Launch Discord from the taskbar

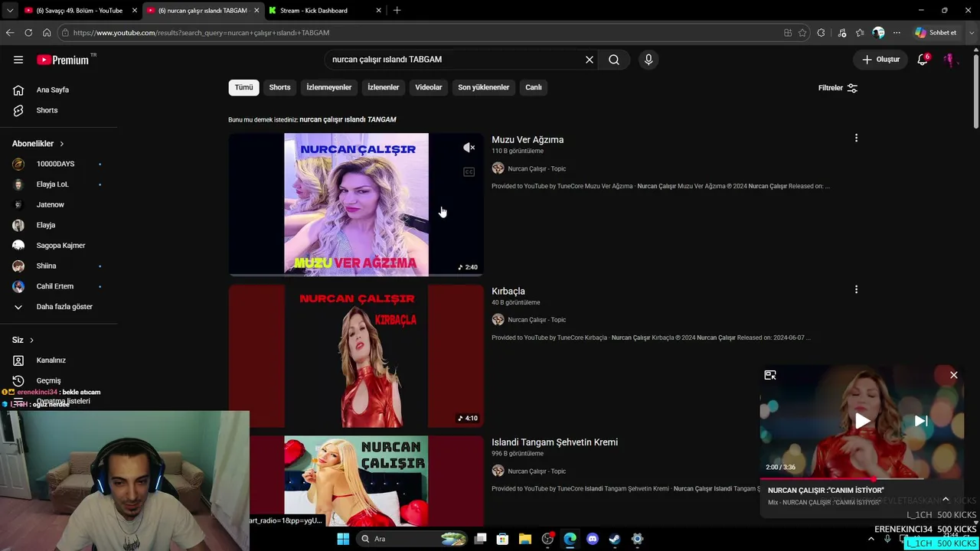pos(592,539)
